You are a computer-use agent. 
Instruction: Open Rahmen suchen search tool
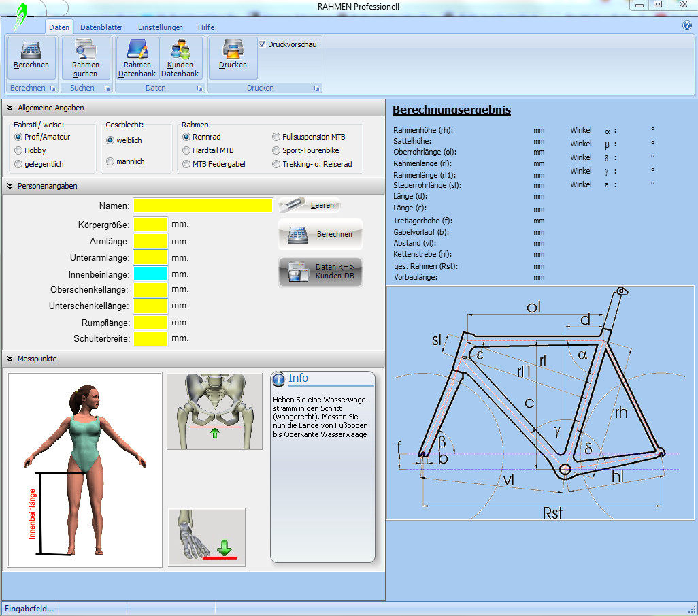85,52
